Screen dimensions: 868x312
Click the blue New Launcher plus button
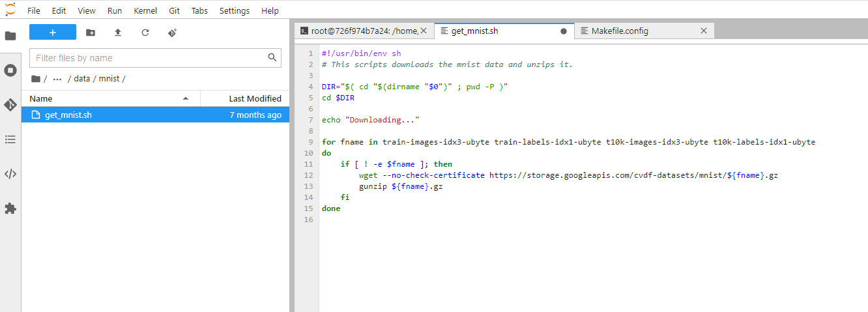(53, 32)
